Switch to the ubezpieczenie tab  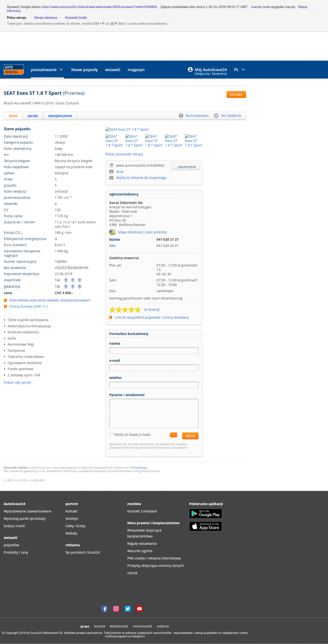pos(60,116)
